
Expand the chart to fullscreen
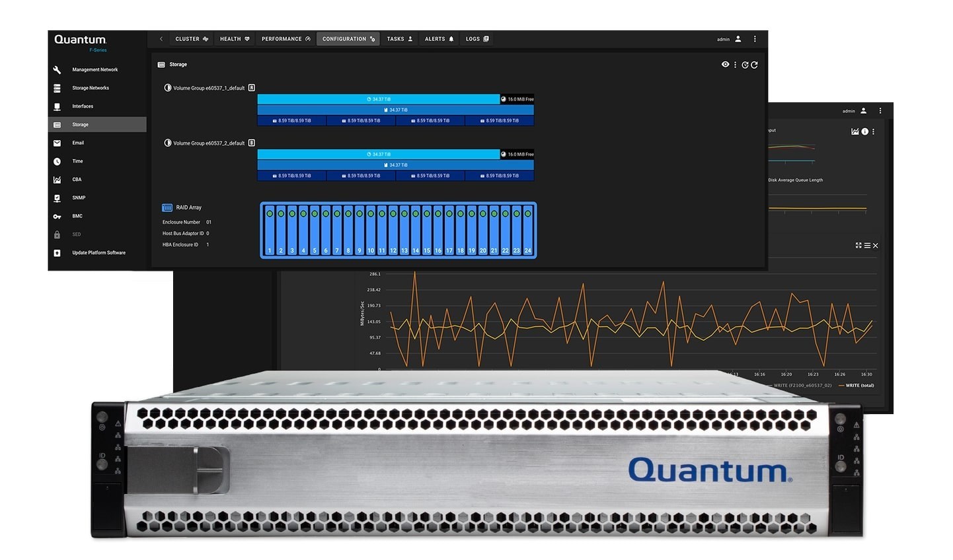point(858,246)
